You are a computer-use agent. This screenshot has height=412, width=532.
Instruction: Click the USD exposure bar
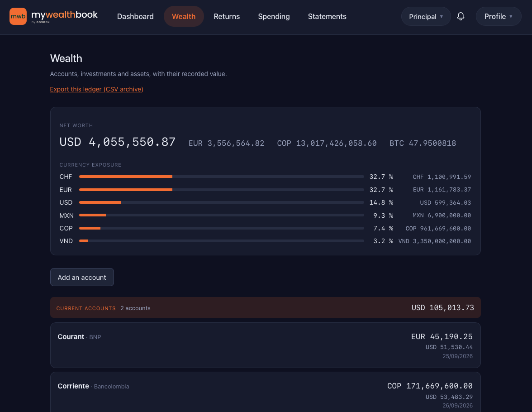point(222,202)
